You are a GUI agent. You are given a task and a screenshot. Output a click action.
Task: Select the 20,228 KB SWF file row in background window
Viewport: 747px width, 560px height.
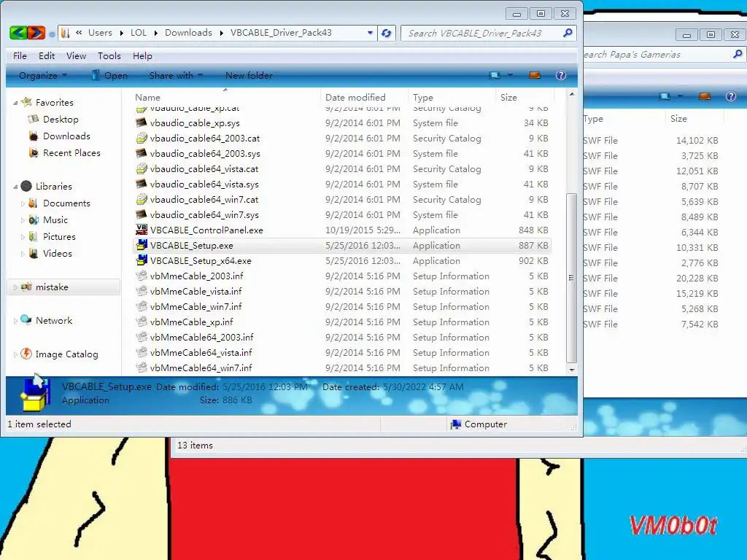[x=653, y=278]
